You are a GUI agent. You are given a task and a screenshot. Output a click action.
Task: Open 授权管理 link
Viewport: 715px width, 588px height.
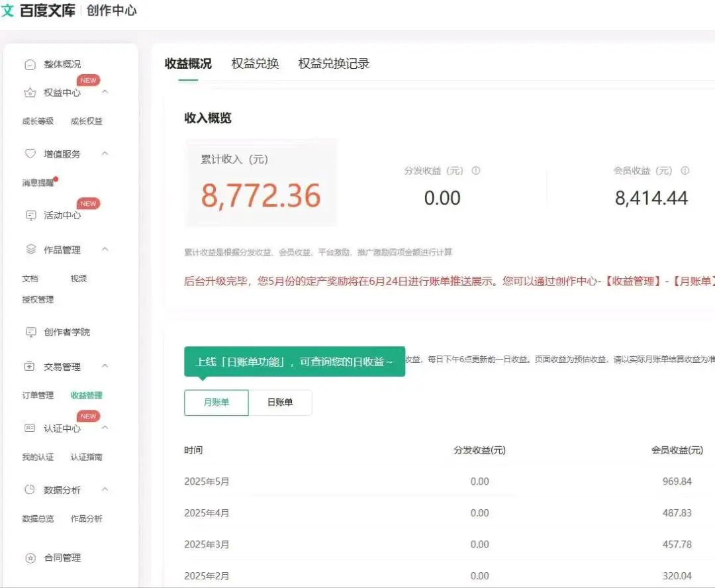(x=38, y=300)
